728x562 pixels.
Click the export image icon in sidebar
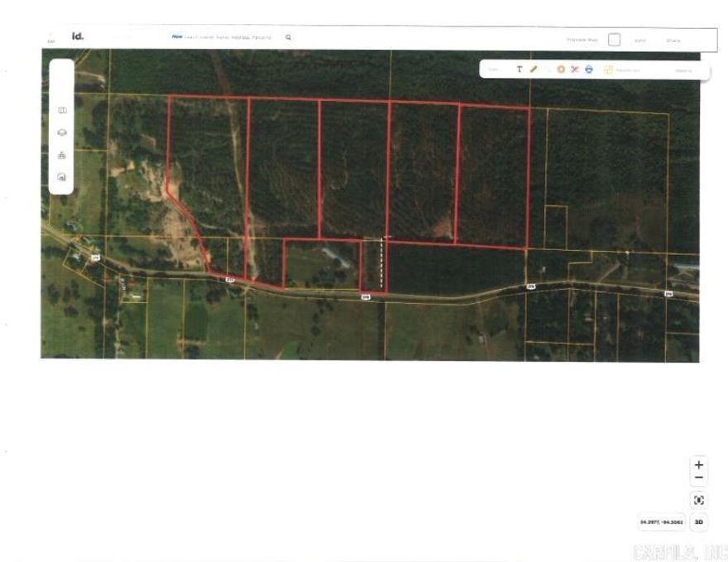61,176
